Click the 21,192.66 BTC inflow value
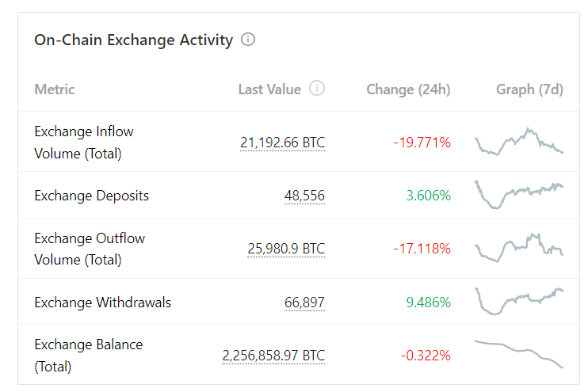Viewport: 588px width, 392px height. click(282, 143)
